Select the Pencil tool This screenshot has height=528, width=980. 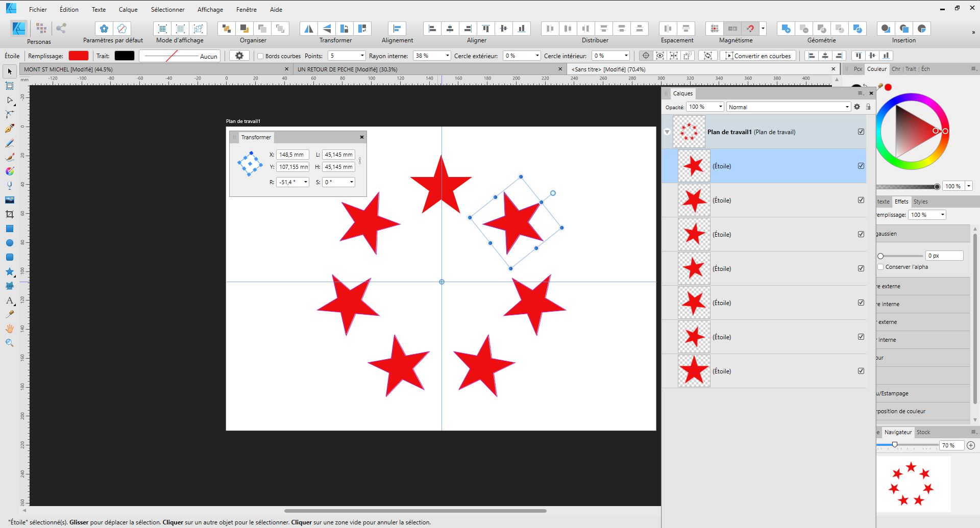click(9, 143)
